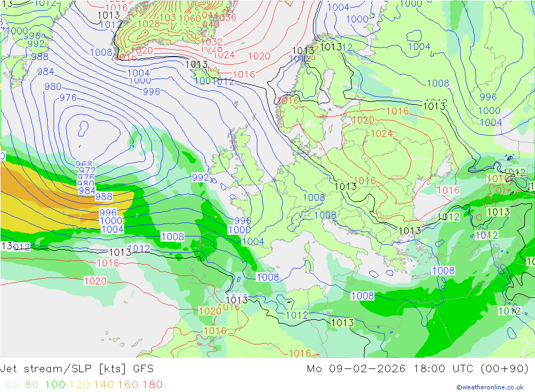The height and width of the screenshot is (392, 535).
Task: Select the 180 kts legend value
Action: (x=152, y=385)
